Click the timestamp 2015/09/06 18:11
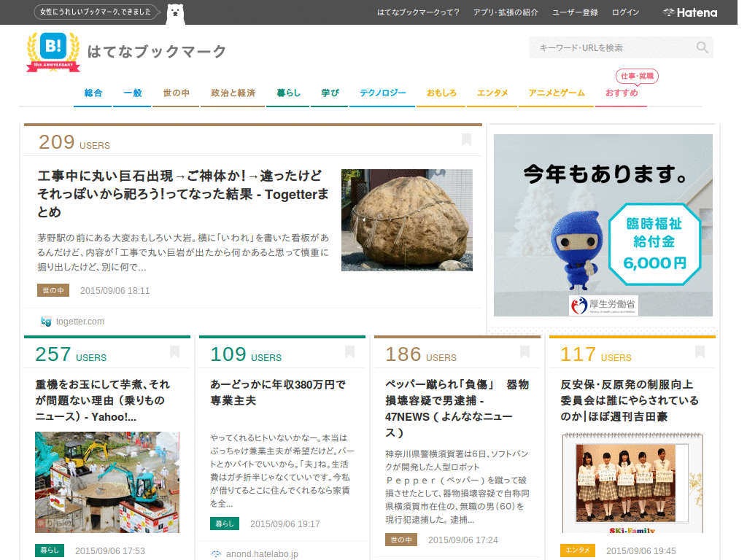The width and height of the screenshot is (747, 560). [x=115, y=290]
